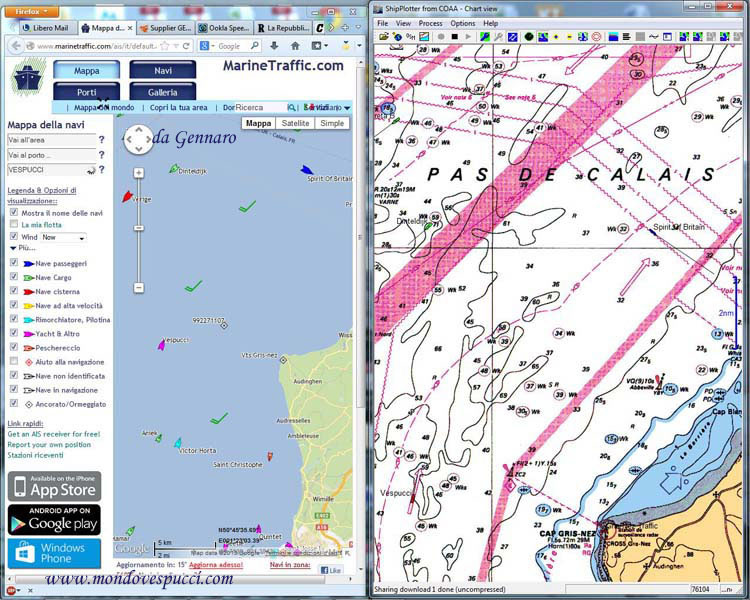Click the map zoom slider handle

pyautogui.click(x=139, y=228)
